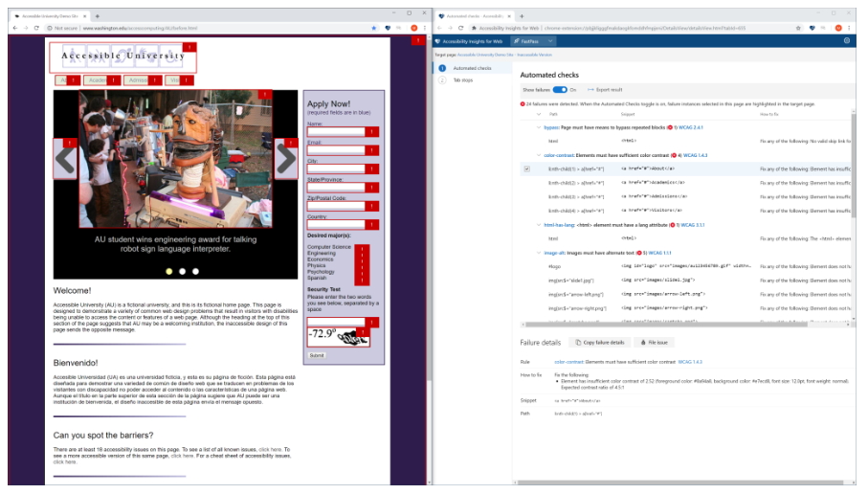Open Accessibility Insights settings gear
Image resolution: width=868 pixels, height=494 pixels.
click(846, 40)
